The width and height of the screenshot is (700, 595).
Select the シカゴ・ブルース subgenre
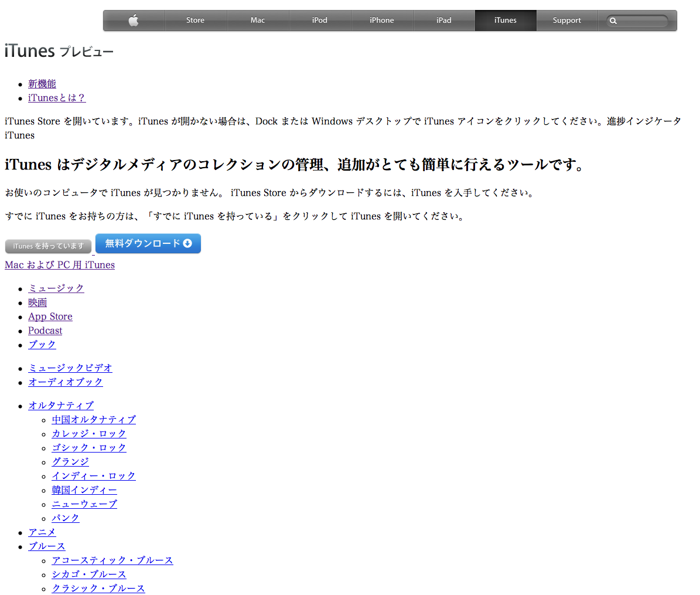pyautogui.click(x=89, y=574)
